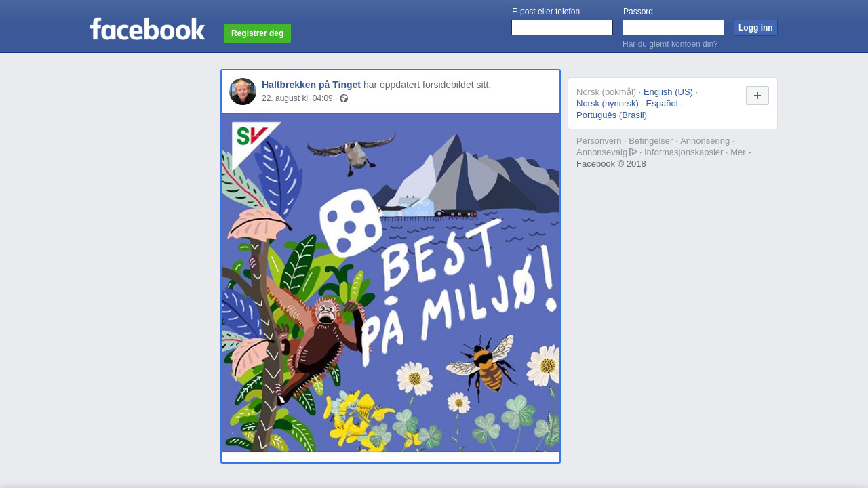Screen dimensions: 868x488
Task: Open the Best på miljø cover image
Action: coord(391,283)
